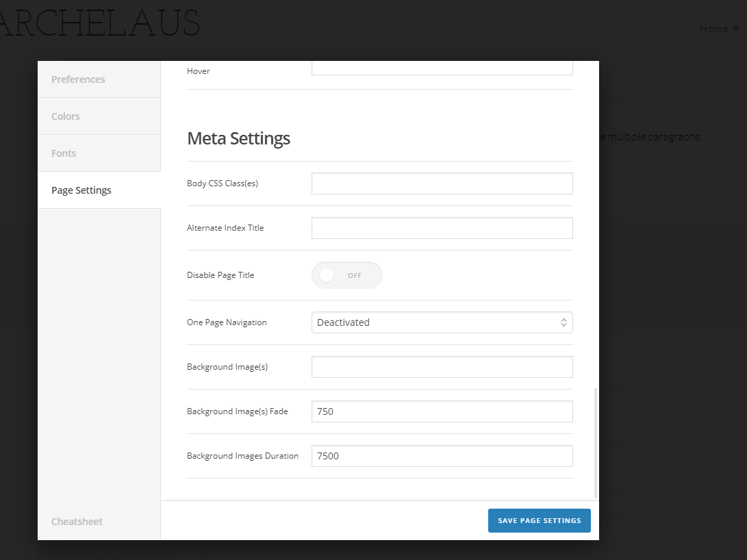Open the One Page Navigation dropdown
Screen dimensions: 747x560
tap(441, 322)
